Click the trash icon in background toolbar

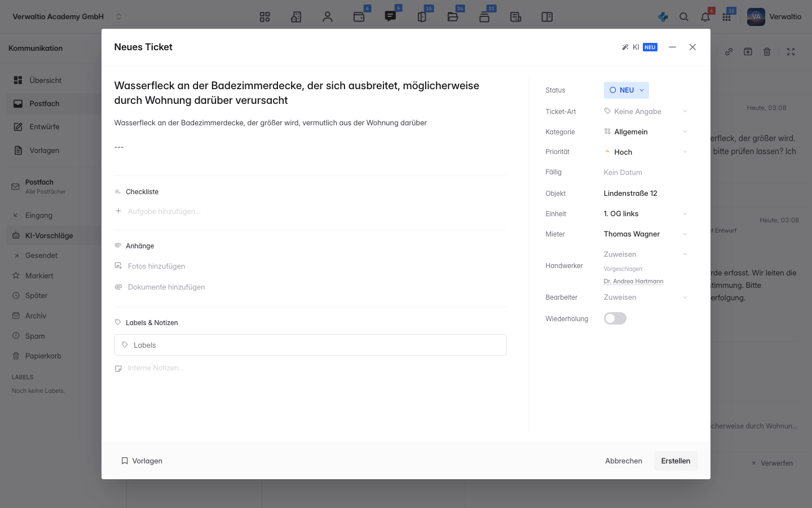(767, 51)
